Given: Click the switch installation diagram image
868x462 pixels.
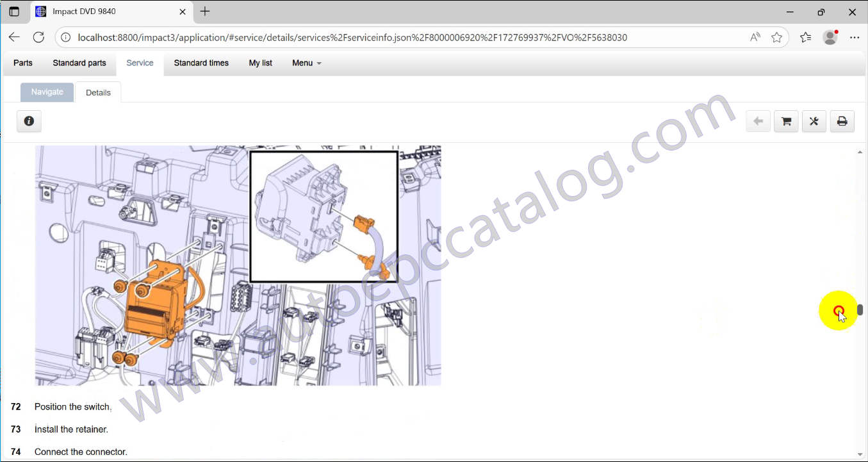Looking at the screenshot, I should point(238,265).
